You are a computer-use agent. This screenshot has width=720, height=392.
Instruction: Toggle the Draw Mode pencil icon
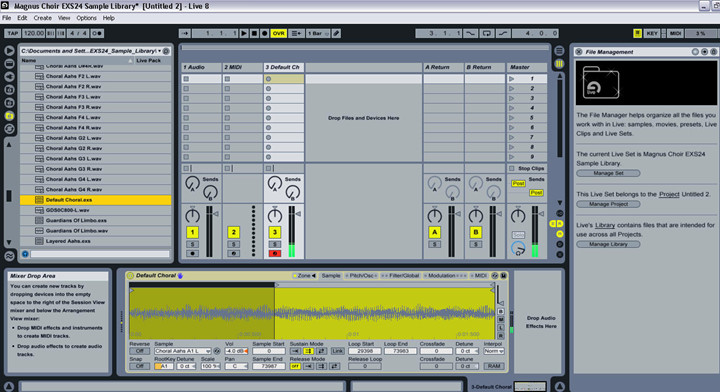tap(337, 34)
